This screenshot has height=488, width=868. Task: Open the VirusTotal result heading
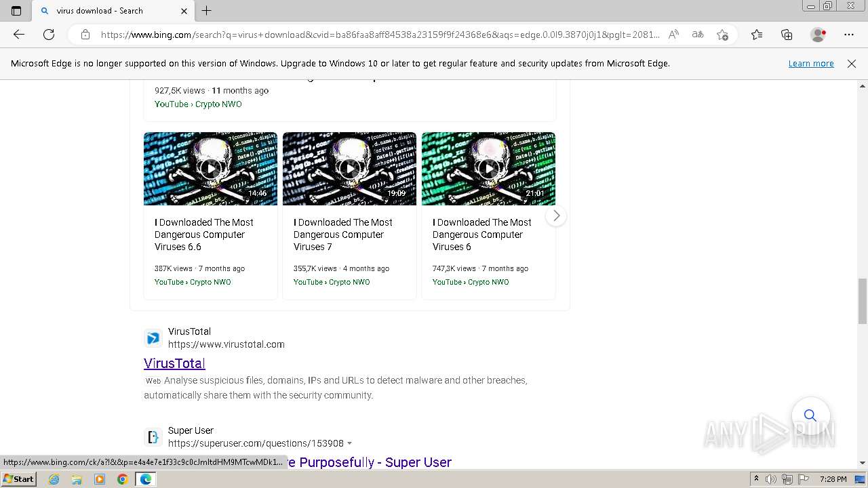(174, 363)
